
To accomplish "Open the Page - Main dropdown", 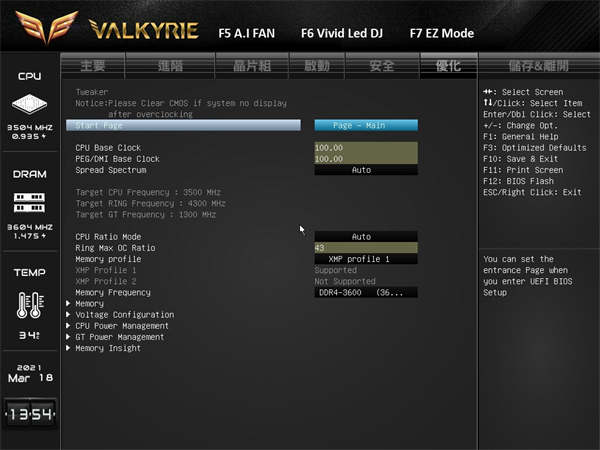I will (366, 125).
